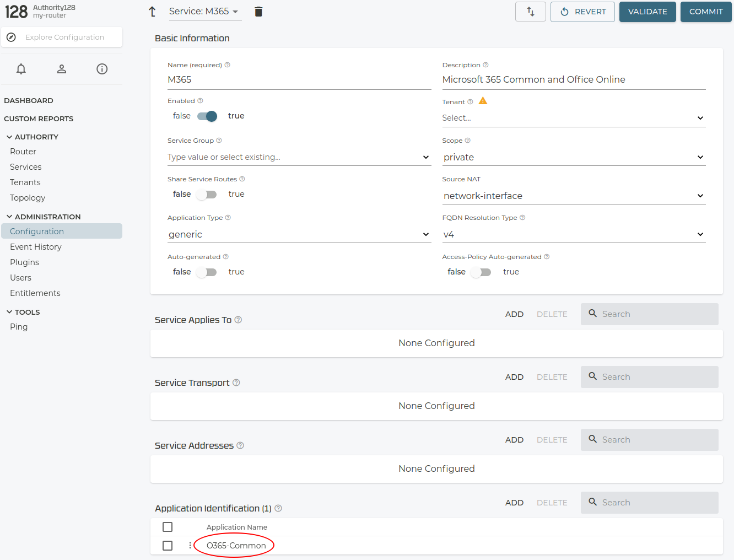Click the sort arrows button in toolbar
The width and height of the screenshot is (734, 560).
(x=530, y=12)
